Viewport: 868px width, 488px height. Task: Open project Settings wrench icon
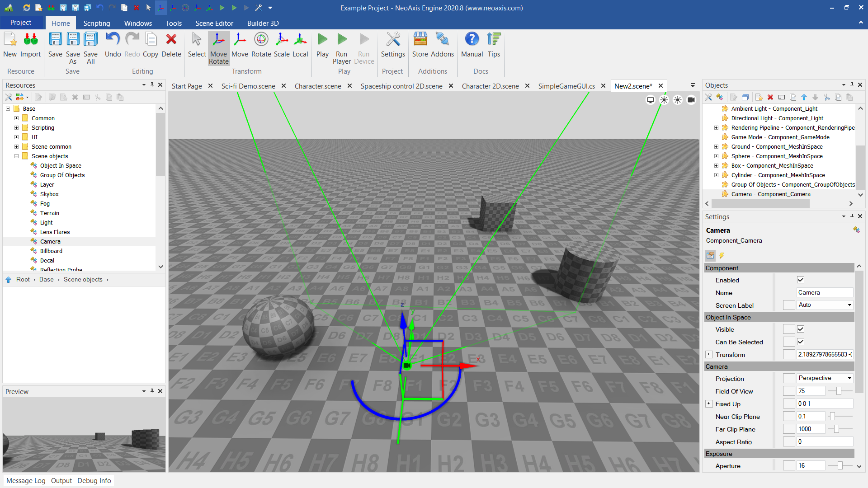click(392, 45)
